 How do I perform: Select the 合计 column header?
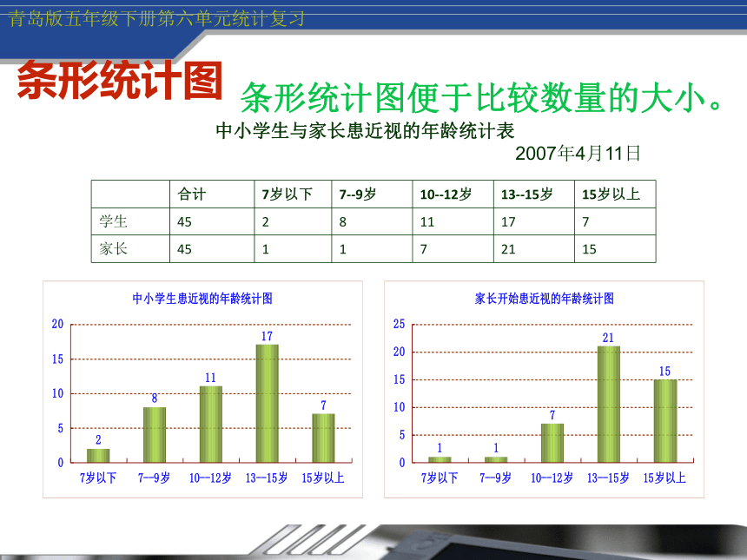click(x=191, y=194)
